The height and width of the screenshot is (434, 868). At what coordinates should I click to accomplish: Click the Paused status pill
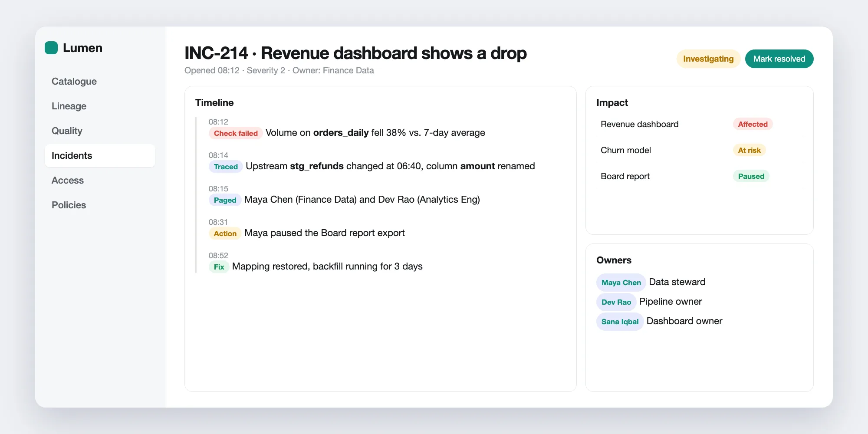click(751, 176)
